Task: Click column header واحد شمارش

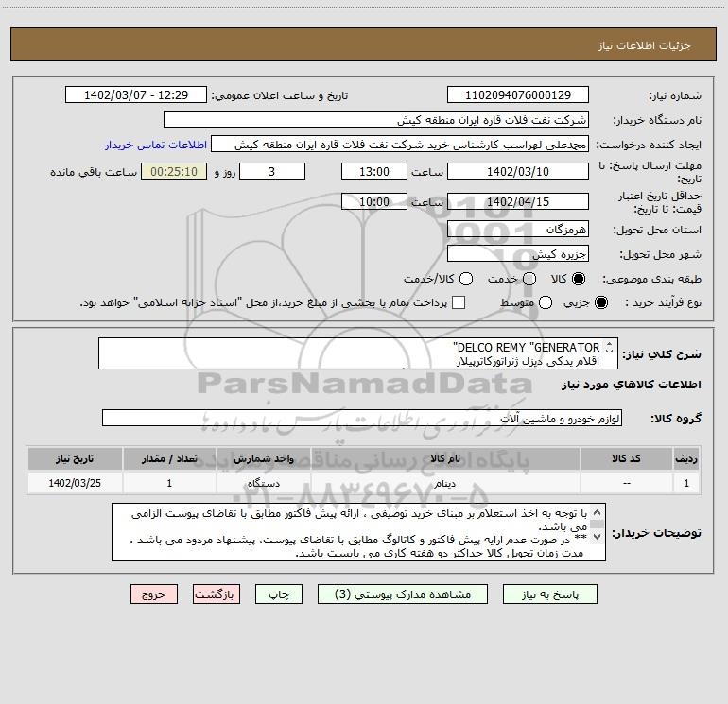Action: pyautogui.click(x=263, y=458)
